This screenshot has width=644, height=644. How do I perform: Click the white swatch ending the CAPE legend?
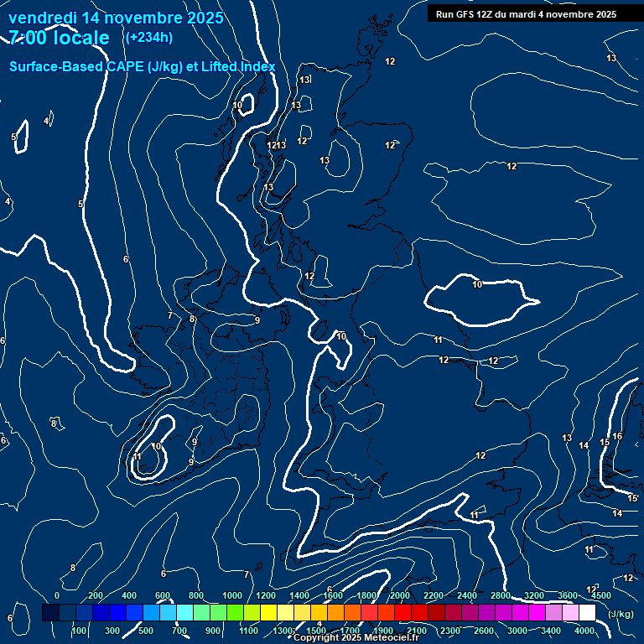(587, 612)
